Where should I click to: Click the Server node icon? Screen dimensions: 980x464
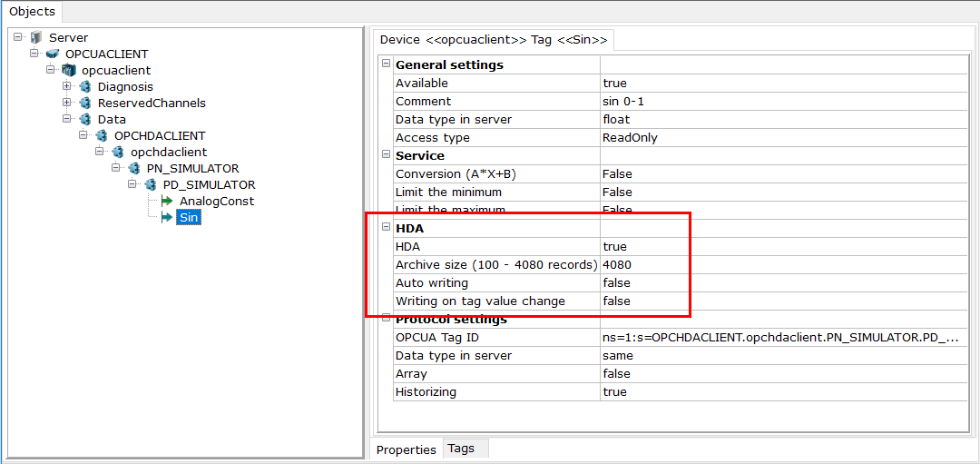coord(35,37)
